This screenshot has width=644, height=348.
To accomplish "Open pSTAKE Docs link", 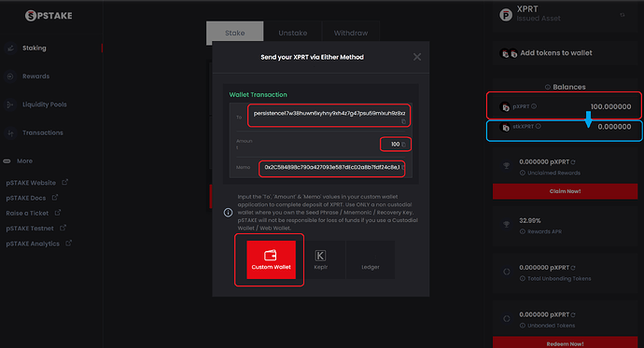I will tap(26, 198).
